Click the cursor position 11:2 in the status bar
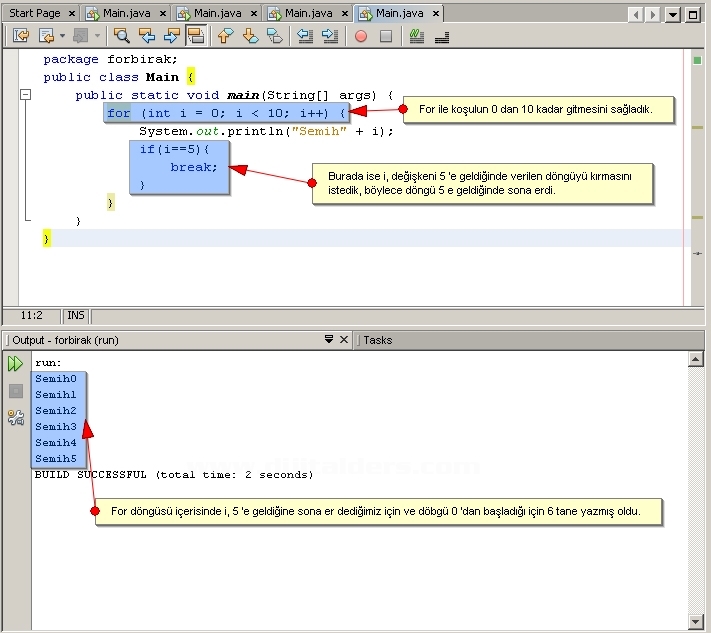 coord(31,315)
